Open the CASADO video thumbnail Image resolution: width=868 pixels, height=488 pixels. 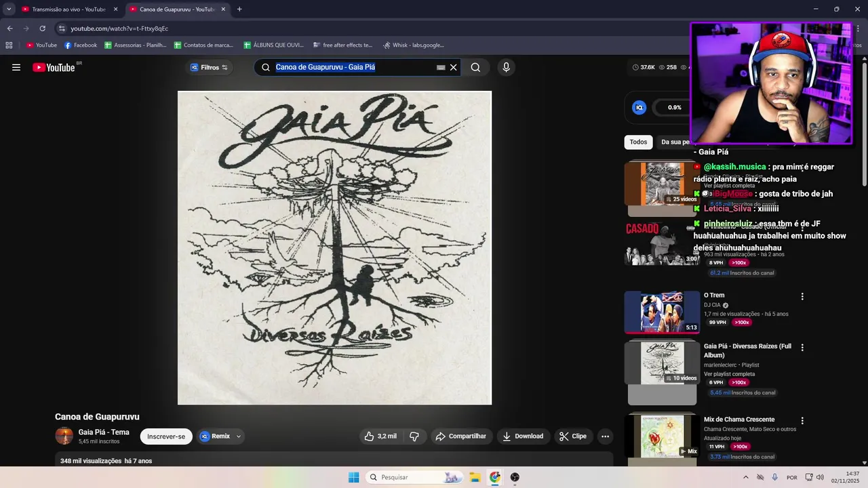tap(662, 244)
